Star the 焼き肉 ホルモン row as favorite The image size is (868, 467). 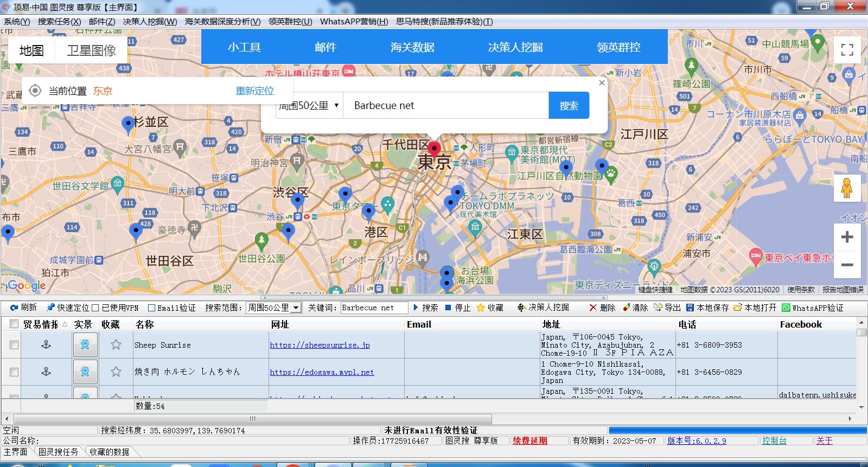point(116,372)
